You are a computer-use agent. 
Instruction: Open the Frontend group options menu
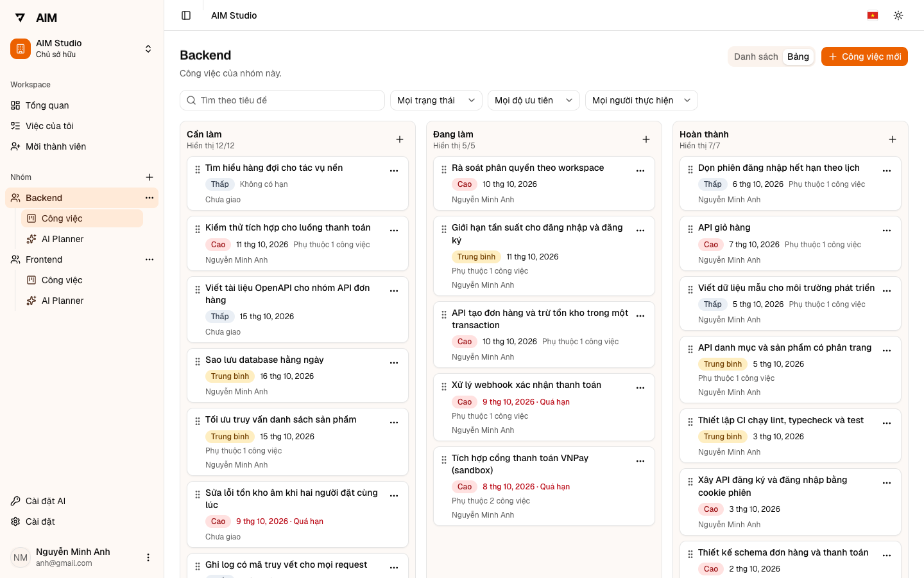pyautogui.click(x=150, y=259)
